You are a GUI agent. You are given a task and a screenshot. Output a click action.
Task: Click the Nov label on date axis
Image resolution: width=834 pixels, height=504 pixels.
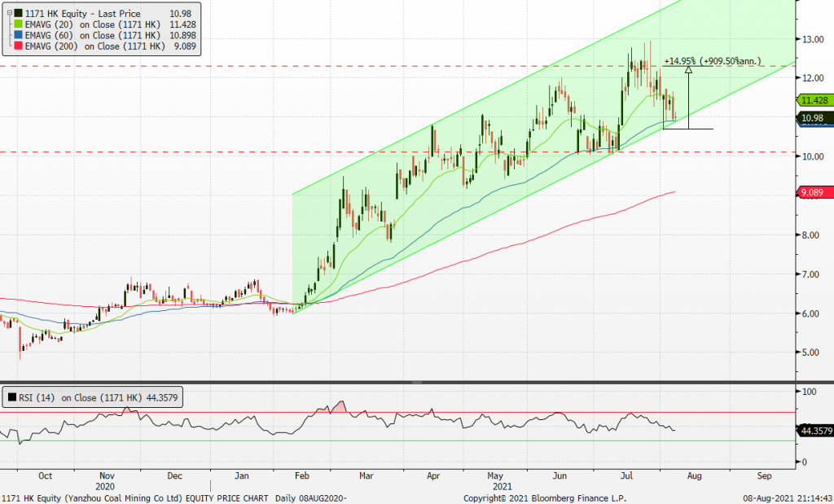coord(107,476)
